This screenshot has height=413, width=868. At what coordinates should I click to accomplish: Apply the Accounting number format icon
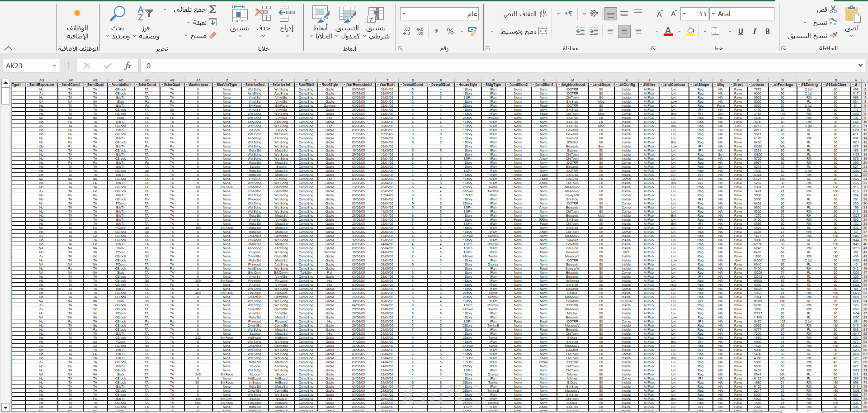472,31
